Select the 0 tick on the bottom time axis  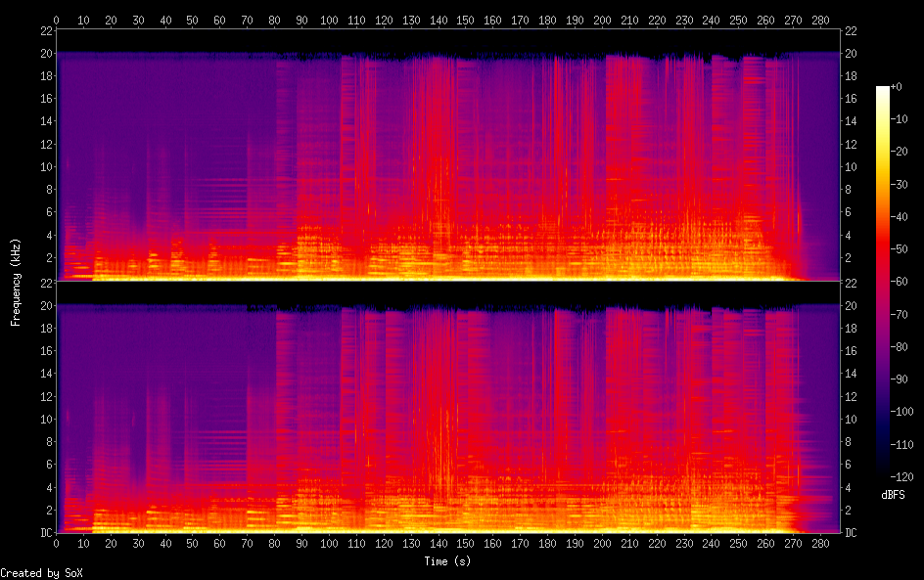coord(57,544)
